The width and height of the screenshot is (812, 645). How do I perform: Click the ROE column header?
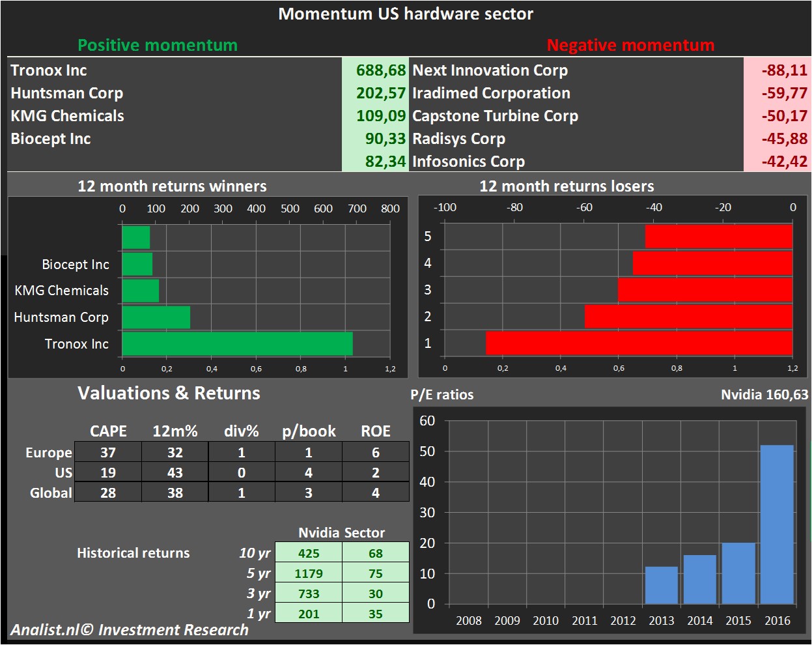[x=376, y=431]
